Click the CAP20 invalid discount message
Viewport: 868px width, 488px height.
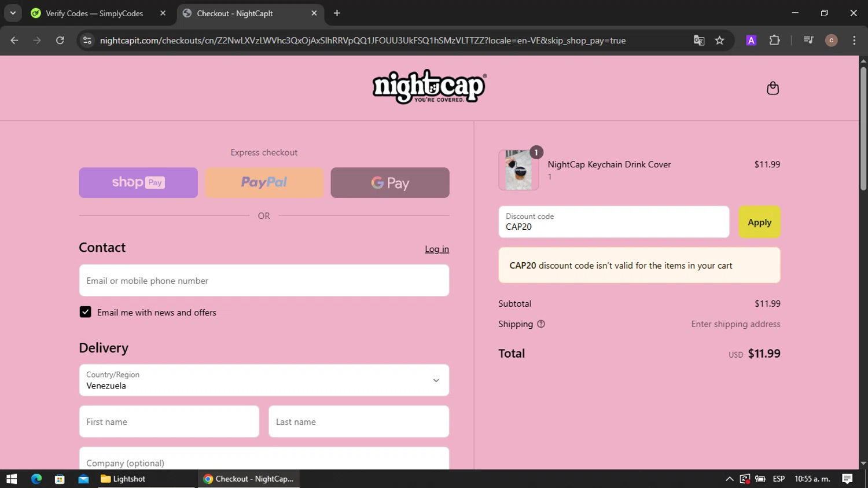tap(639, 265)
